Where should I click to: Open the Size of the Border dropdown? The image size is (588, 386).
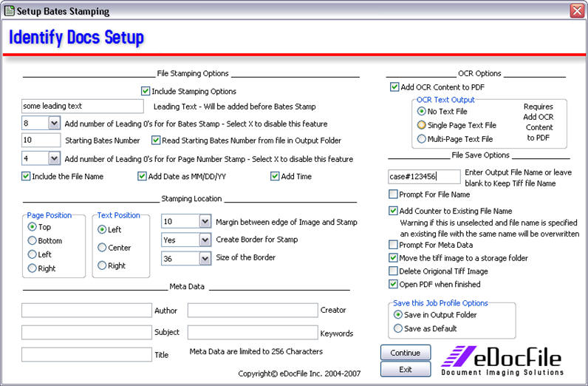(x=205, y=258)
